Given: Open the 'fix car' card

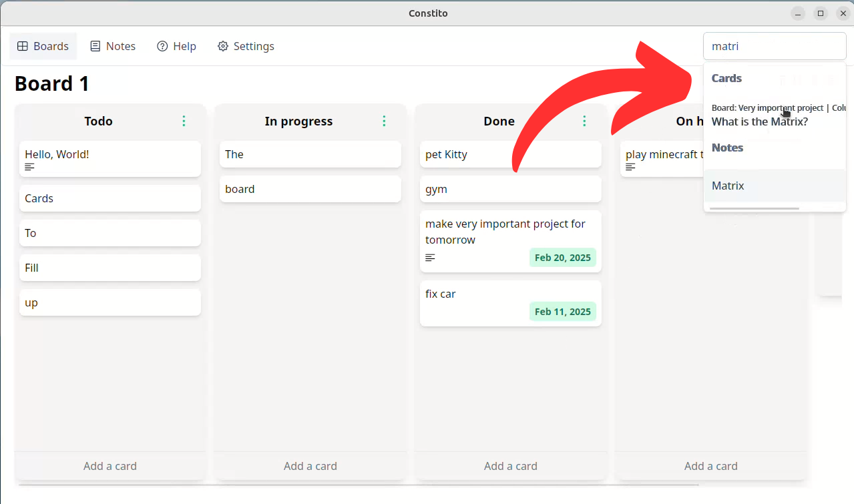Looking at the screenshot, I should pos(511,303).
